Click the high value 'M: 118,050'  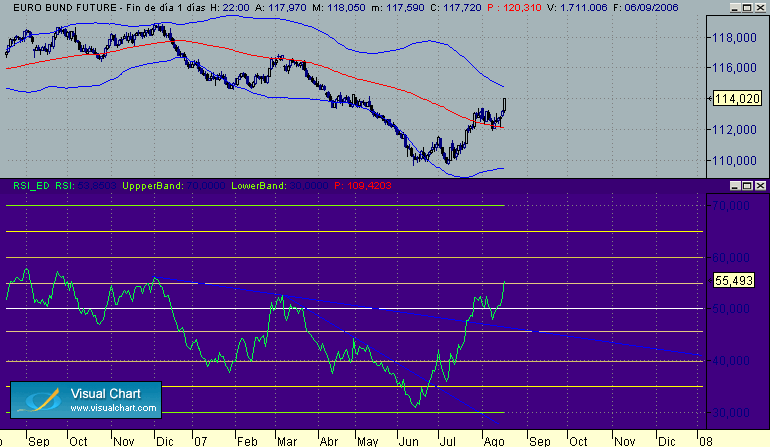(339, 8)
